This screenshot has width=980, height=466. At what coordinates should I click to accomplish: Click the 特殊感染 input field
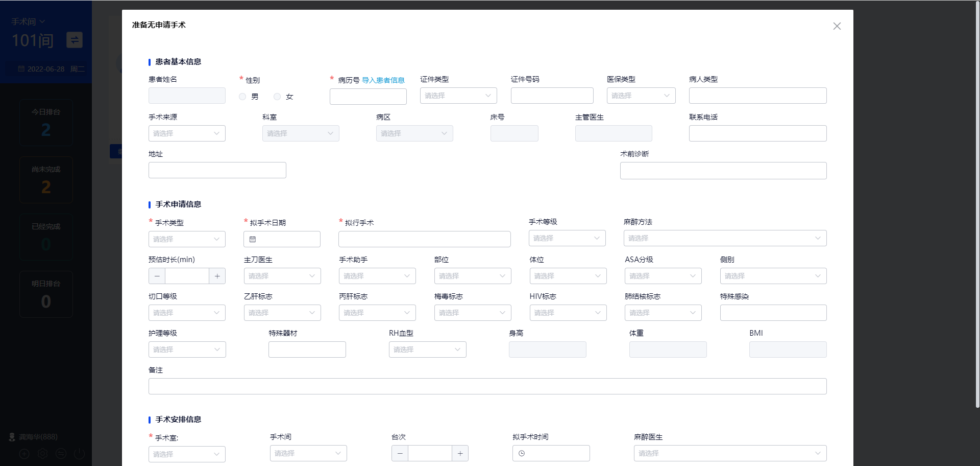click(x=773, y=313)
